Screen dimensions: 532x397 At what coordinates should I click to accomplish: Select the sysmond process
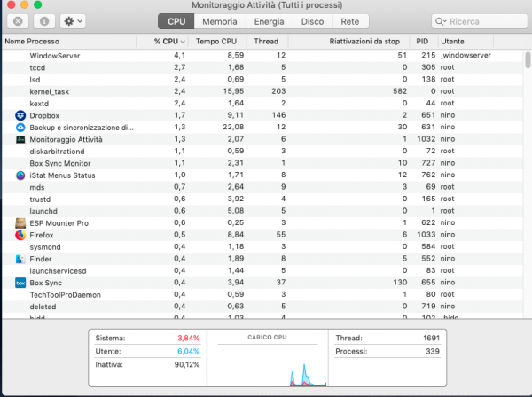[262, 246]
